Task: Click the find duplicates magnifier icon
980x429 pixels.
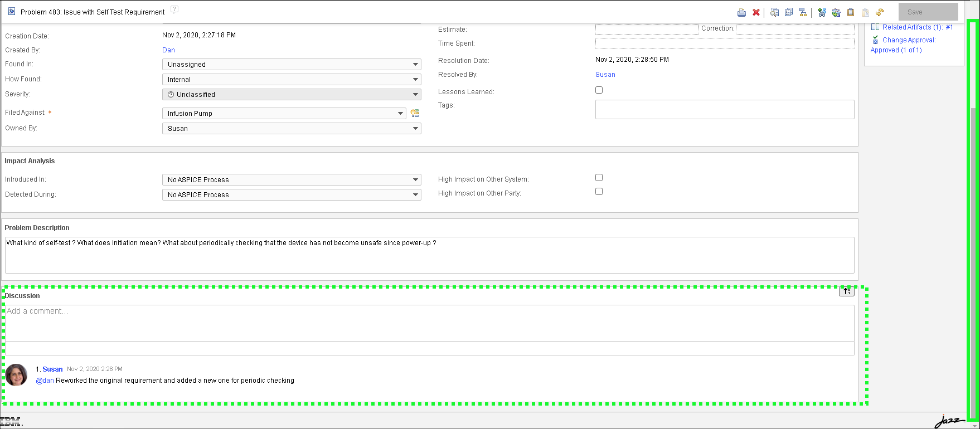Action: click(x=774, y=12)
